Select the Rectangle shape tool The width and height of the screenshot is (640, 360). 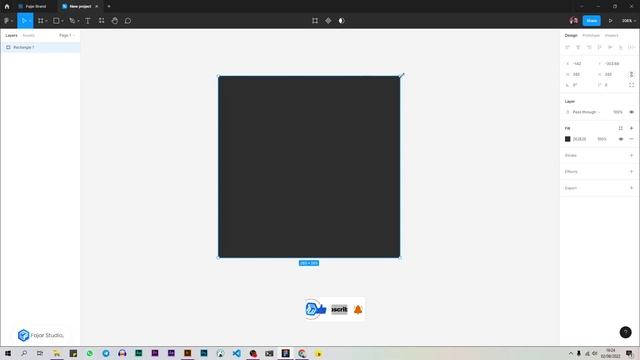[x=56, y=20]
